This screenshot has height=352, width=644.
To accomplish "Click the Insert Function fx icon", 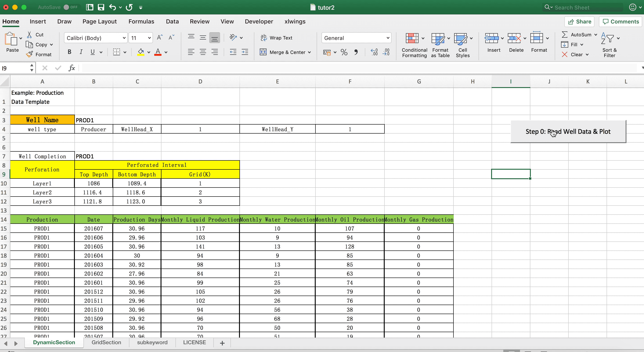I will [x=71, y=68].
